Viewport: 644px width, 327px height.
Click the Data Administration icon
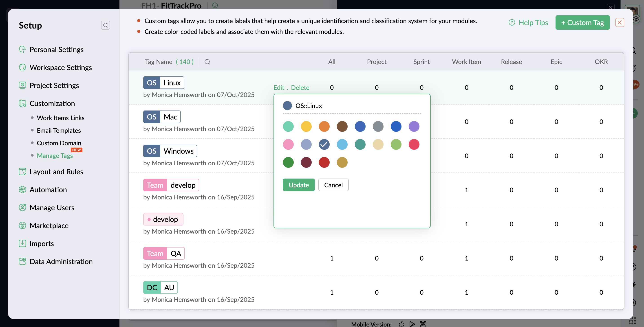pos(22,261)
